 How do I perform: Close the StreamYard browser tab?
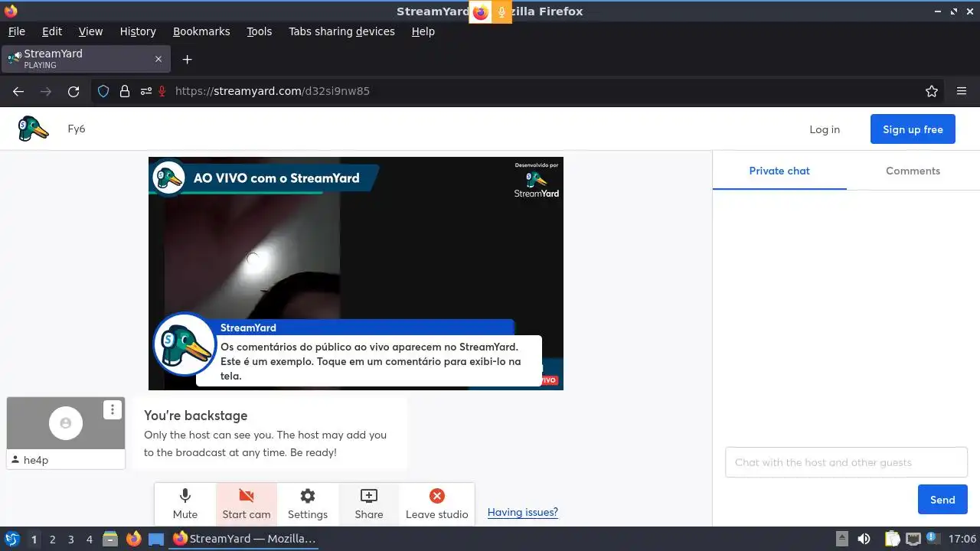(x=158, y=59)
